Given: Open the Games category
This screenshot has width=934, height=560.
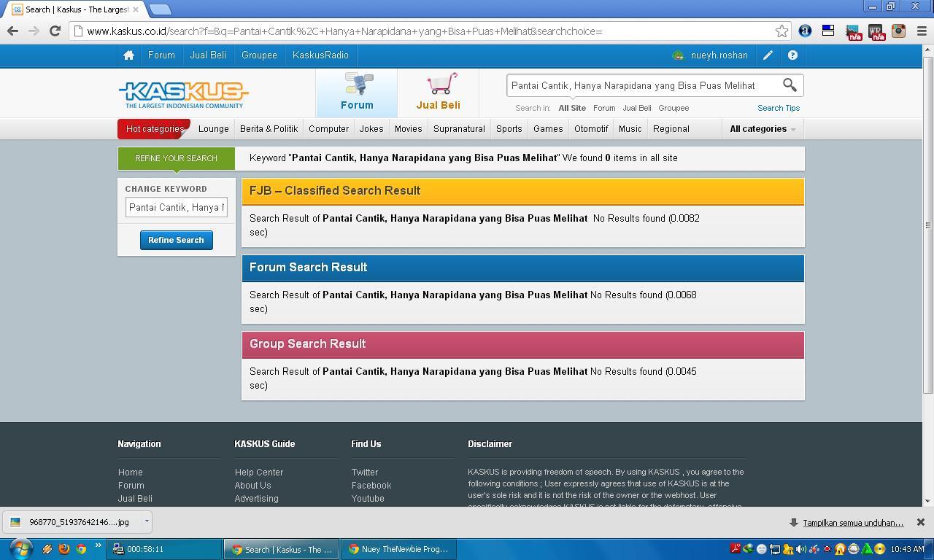Looking at the screenshot, I should (548, 129).
